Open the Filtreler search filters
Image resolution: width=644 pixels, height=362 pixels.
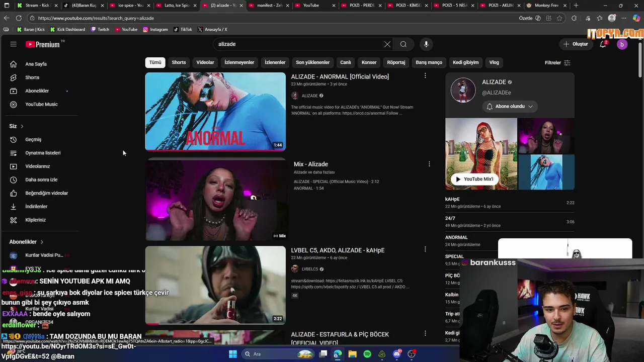[x=557, y=63]
